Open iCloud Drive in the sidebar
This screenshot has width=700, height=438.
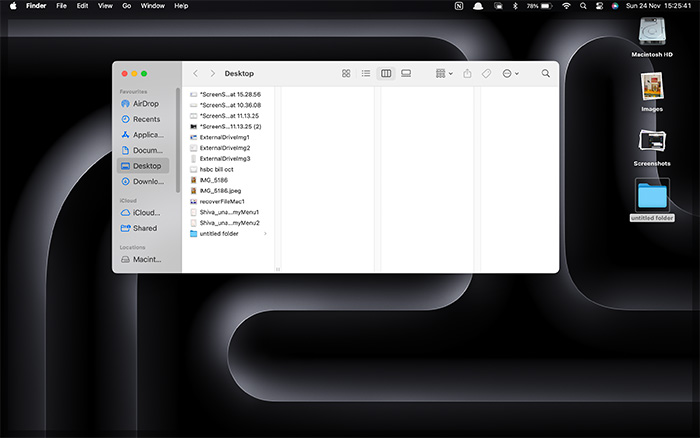coord(143,213)
